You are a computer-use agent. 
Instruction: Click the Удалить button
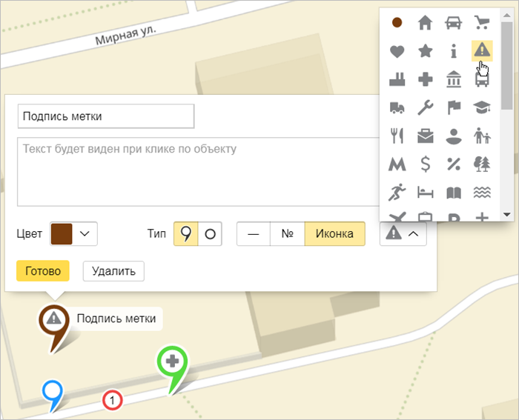pos(113,270)
